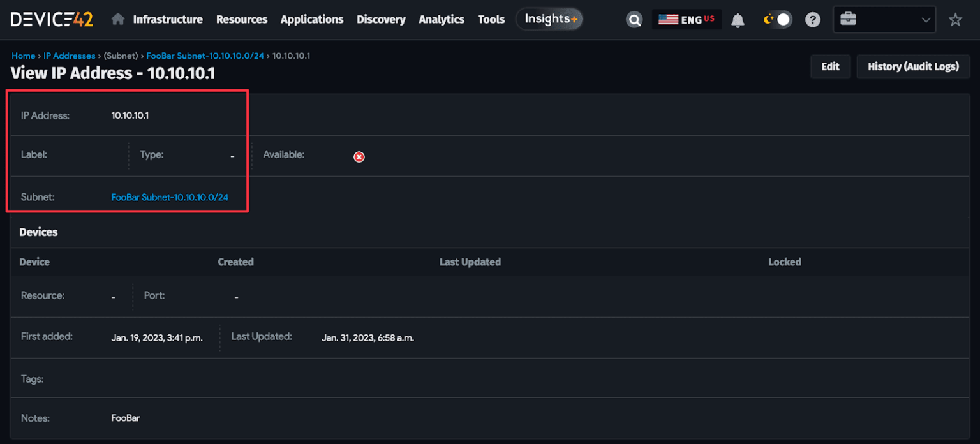
Task: Click the Edit button
Action: click(830, 66)
